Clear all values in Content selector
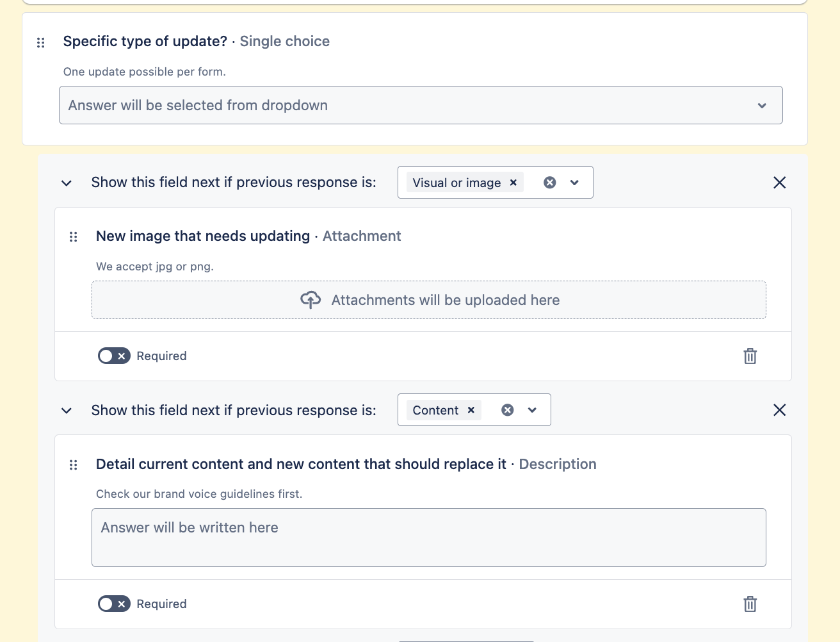 tap(508, 410)
